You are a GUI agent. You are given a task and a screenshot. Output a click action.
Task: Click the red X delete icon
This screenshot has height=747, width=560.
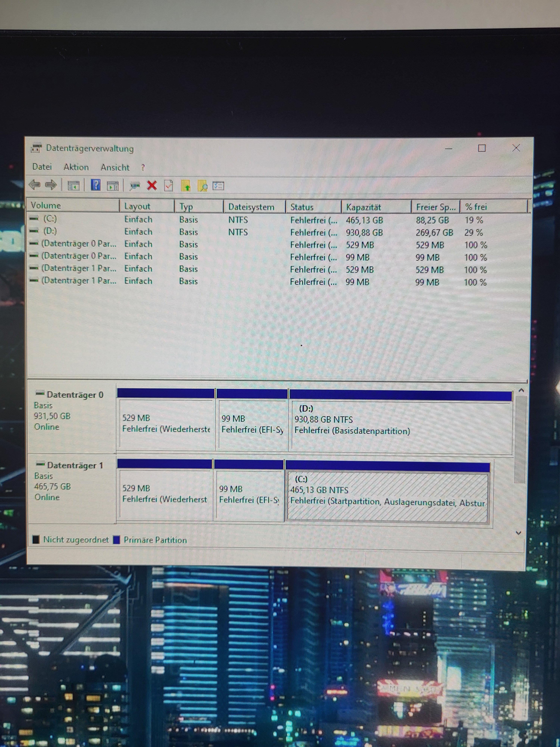pos(152,185)
